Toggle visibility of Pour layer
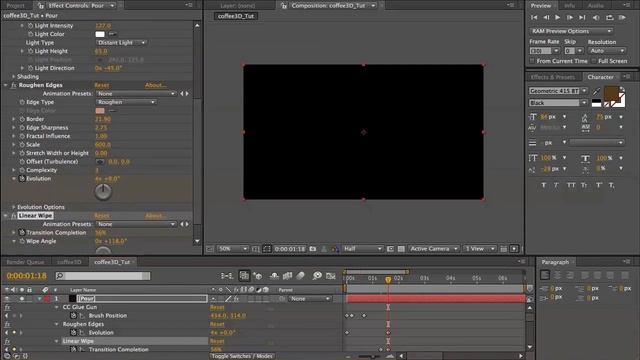Viewport: 640px width, 360px height. point(7,299)
